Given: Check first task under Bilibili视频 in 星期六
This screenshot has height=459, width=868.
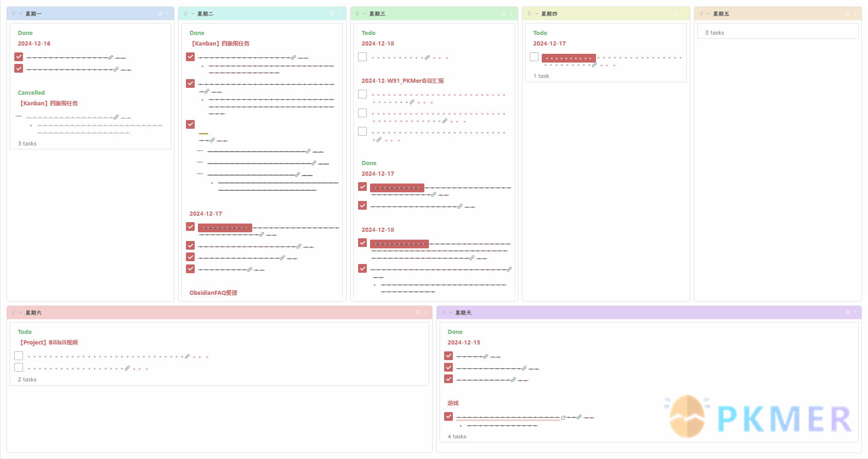Looking at the screenshot, I should 18,356.
